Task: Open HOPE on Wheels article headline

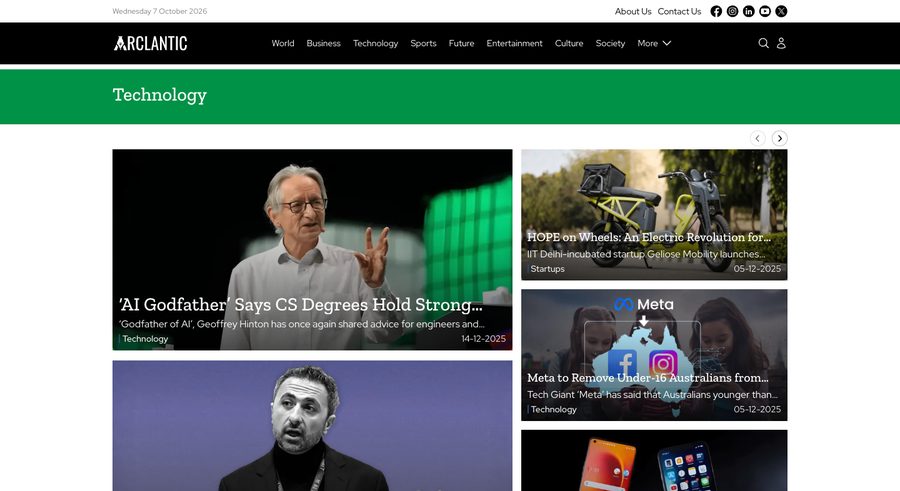Action: 649,237
